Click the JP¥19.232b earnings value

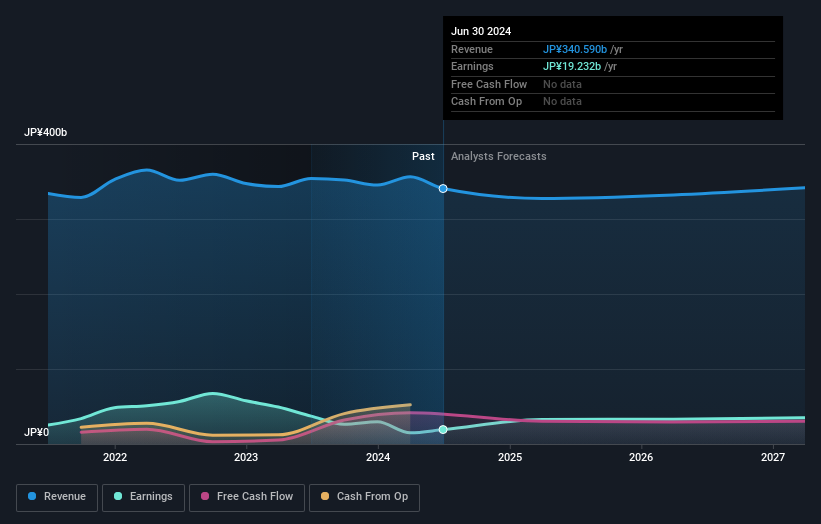click(x=572, y=66)
